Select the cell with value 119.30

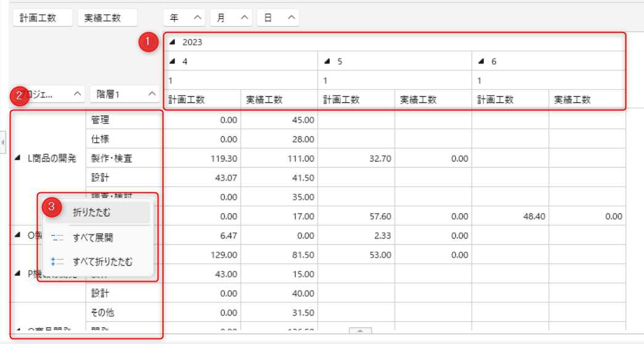tap(202, 158)
